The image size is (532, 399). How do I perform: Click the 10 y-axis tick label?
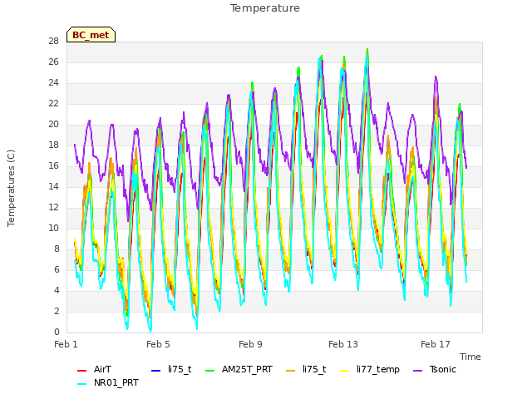[x=53, y=228]
